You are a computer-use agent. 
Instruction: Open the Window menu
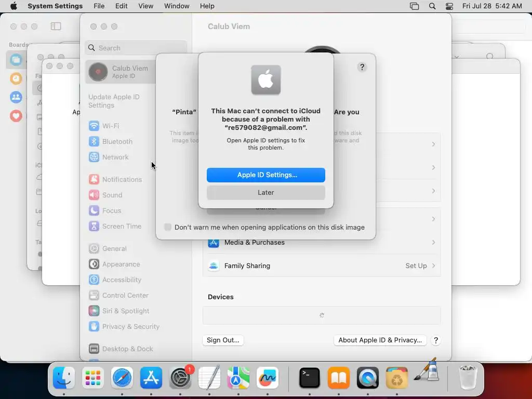(x=177, y=6)
